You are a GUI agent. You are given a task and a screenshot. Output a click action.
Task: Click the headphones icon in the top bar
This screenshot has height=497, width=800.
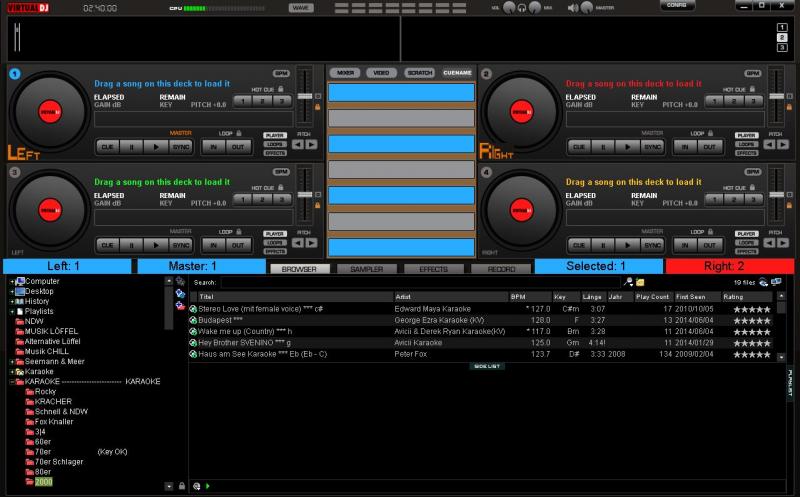click(522, 7)
